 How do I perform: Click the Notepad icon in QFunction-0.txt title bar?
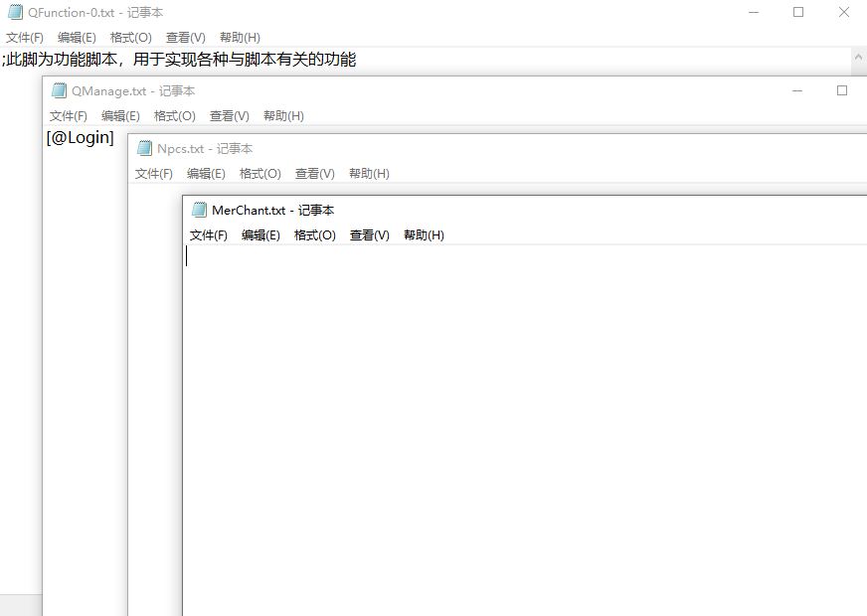tap(15, 13)
